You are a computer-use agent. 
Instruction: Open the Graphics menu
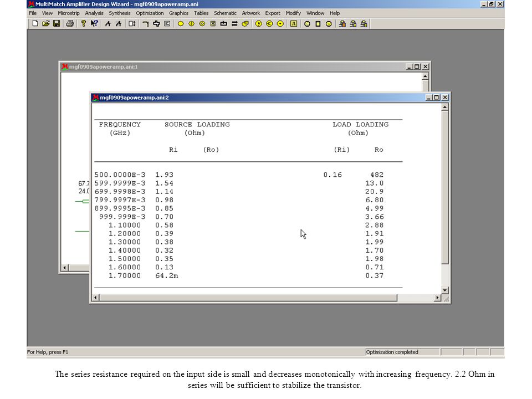coord(179,13)
